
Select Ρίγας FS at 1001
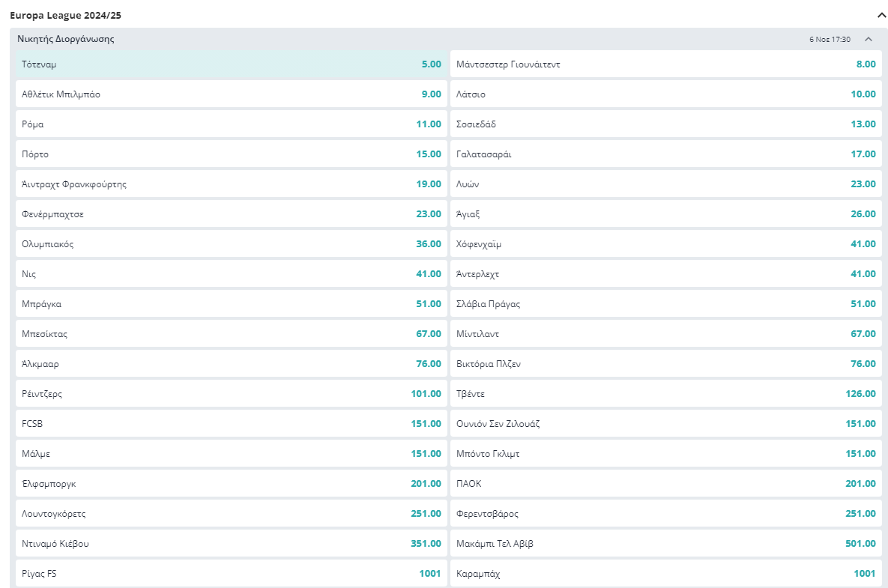click(x=231, y=574)
